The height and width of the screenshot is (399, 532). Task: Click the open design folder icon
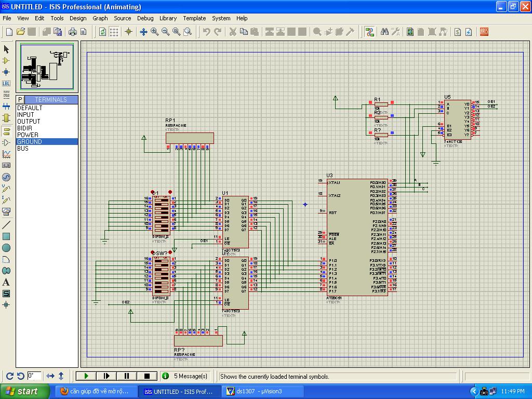point(21,32)
